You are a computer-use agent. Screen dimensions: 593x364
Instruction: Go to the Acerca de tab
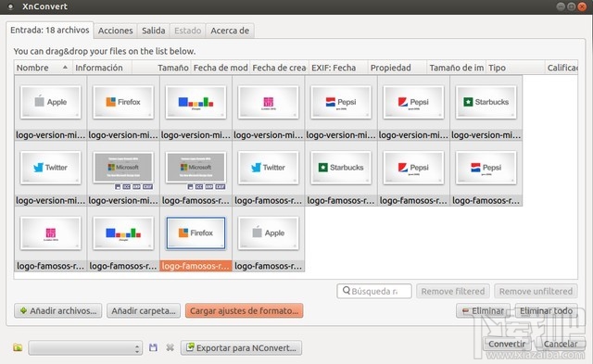point(230,31)
